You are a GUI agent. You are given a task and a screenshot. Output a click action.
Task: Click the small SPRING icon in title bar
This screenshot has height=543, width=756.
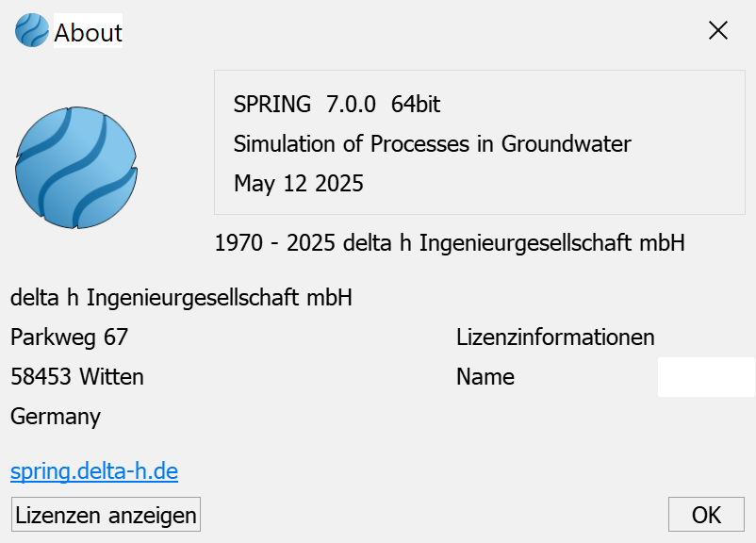pos(32,30)
